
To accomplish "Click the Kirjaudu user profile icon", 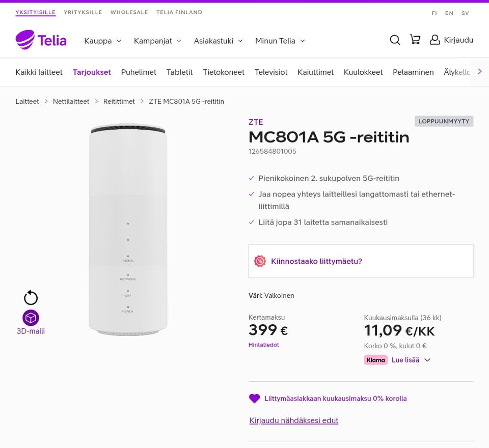I will 434,40.
